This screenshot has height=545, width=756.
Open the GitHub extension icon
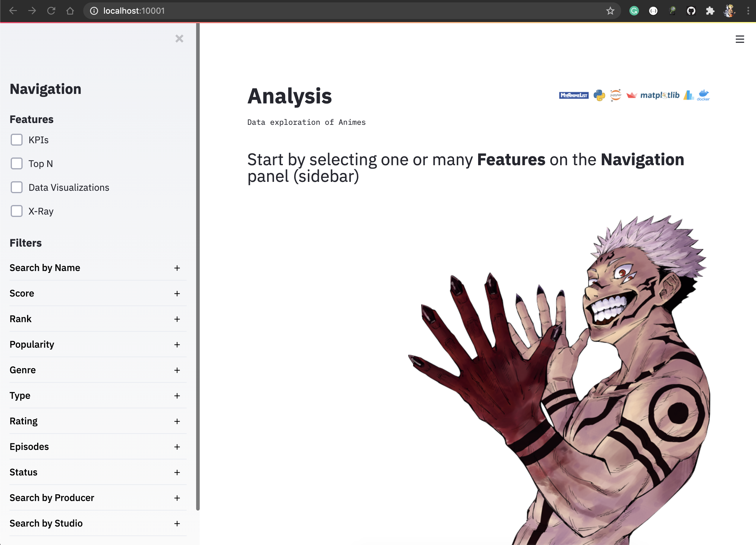[691, 11]
